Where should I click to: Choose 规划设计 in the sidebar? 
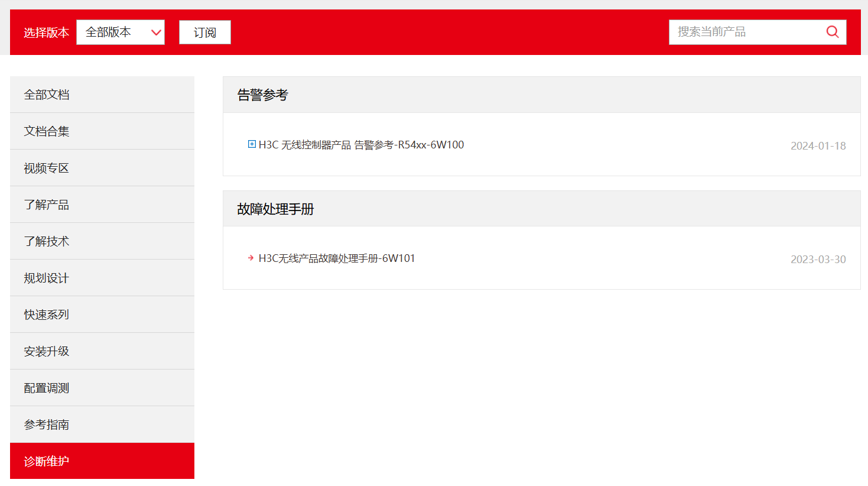click(x=102, y=278)
